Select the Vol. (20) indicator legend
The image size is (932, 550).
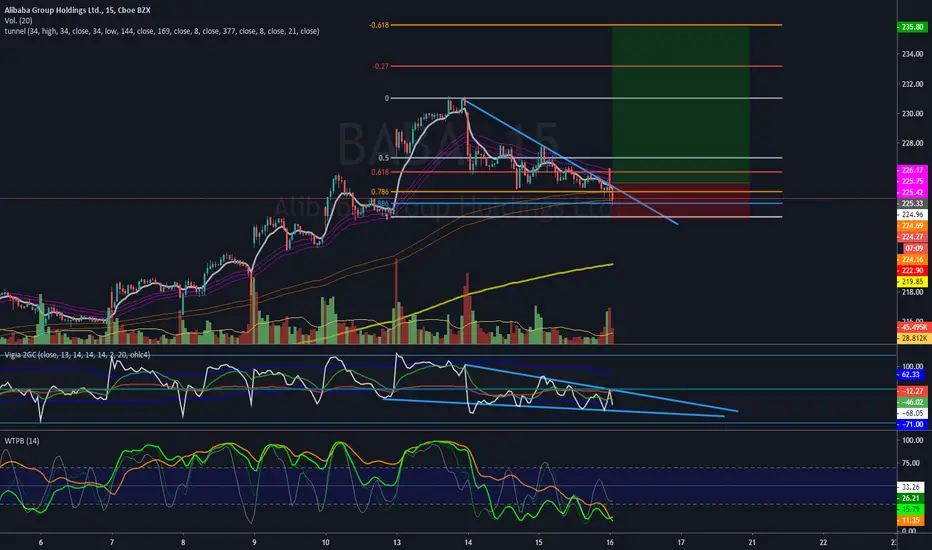click(18, 20)
